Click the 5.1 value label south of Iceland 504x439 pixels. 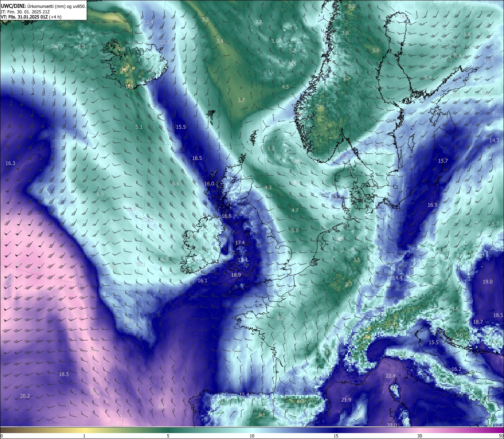click(x=139, y=127)
